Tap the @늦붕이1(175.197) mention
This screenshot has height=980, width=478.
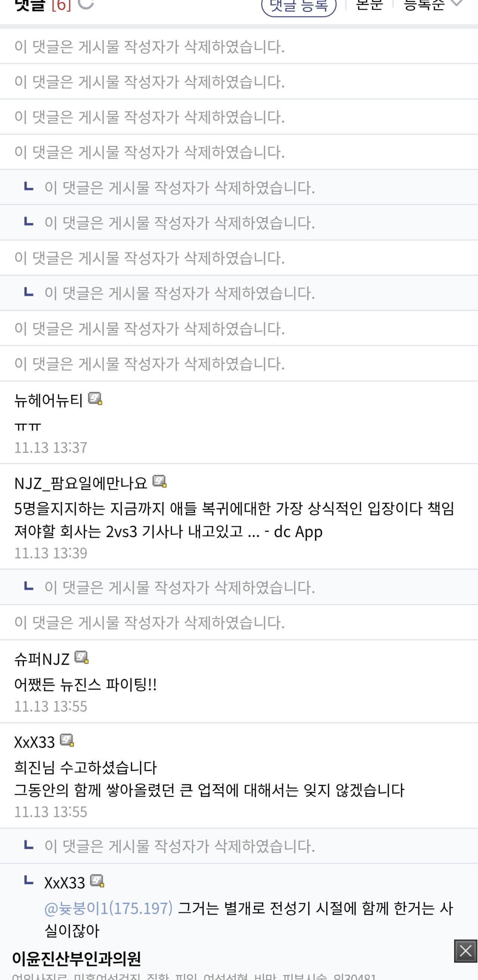(108, 908)
